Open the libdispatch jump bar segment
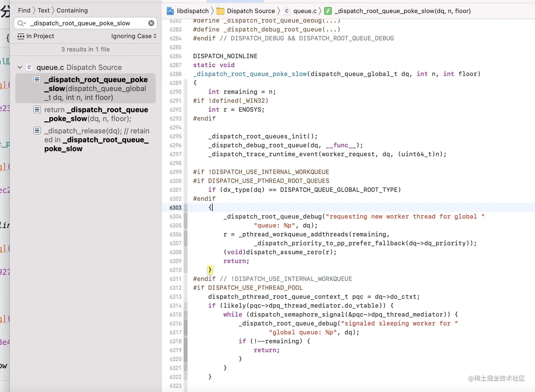 coord(192,11)
